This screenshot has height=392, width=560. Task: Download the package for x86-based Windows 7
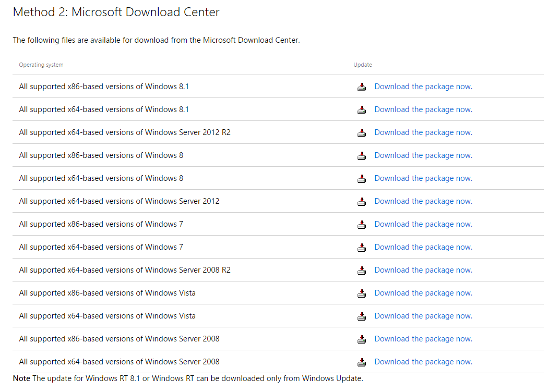423,224
